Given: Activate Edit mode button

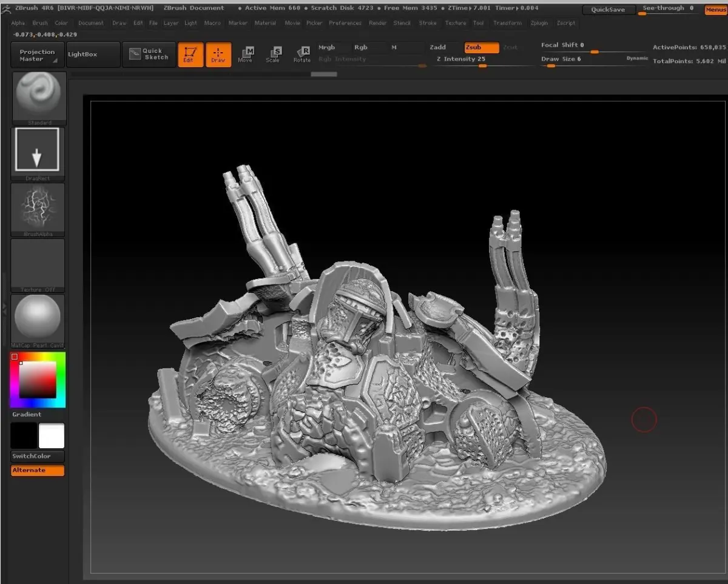Looking at the screenshot, I should click(190, 55).
